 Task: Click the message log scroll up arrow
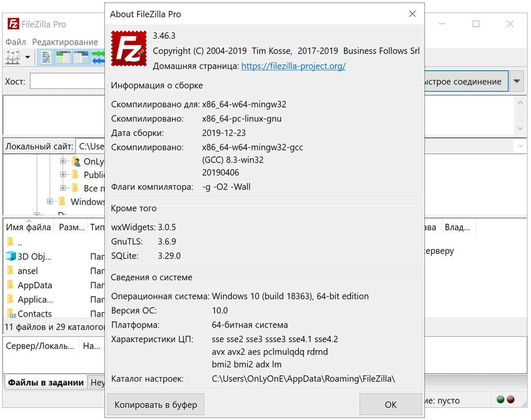pos(520,102)
